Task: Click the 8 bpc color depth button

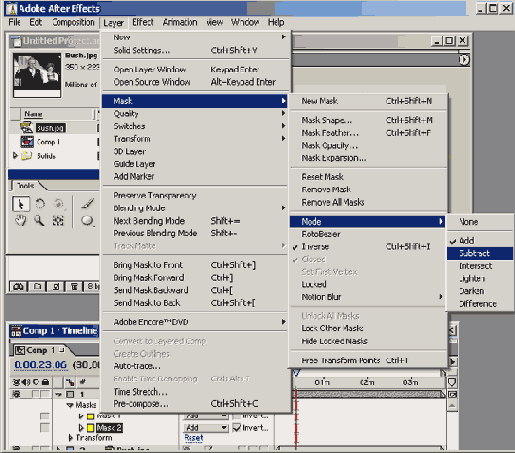Action: coord(92,286)
